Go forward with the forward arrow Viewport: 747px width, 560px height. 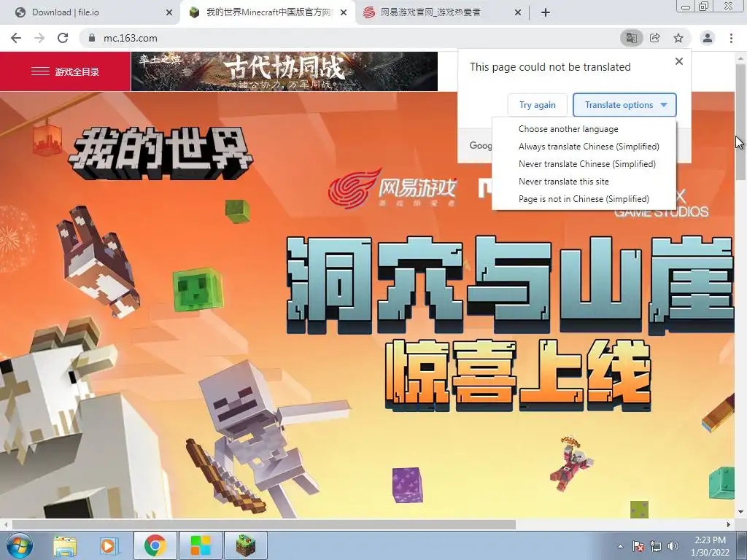39,38
